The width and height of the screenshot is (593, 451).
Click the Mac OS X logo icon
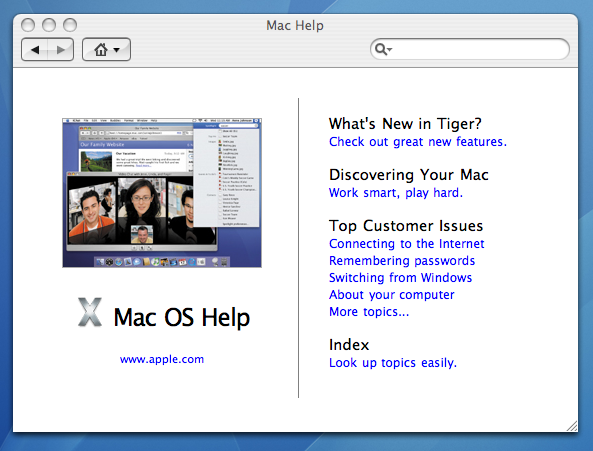(x=90, y=312)
